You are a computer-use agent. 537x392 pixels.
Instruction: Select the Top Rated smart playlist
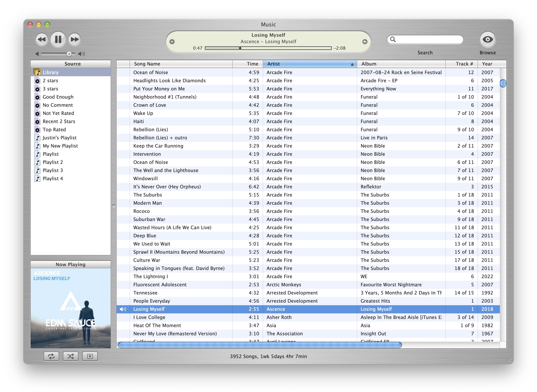(54, 130)
